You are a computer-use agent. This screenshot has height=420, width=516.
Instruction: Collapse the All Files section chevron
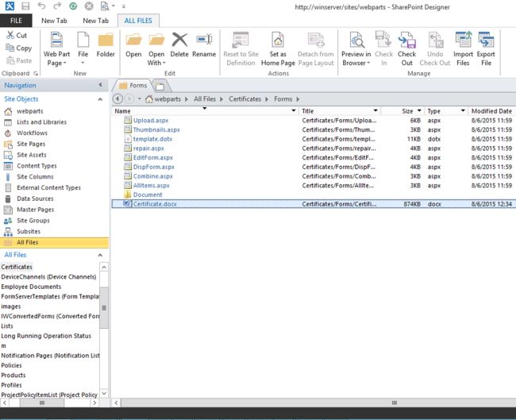coord(100,255)
